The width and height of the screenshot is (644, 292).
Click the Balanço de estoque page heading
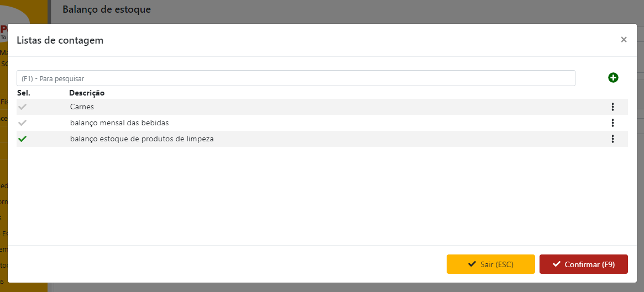(107, 9)
